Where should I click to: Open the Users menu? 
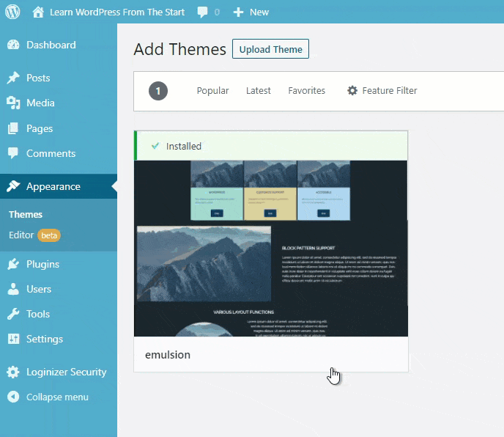point(59,289)
